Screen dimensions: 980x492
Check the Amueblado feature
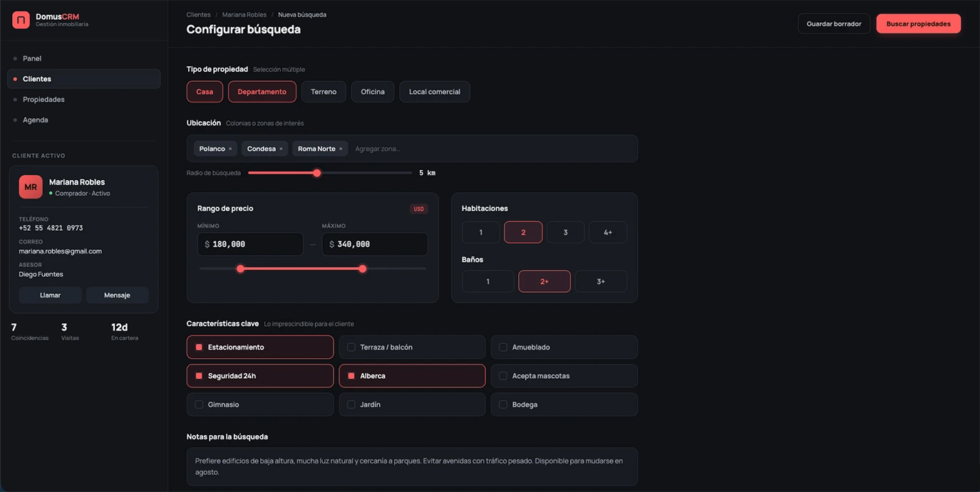click(x=564, y=347)
